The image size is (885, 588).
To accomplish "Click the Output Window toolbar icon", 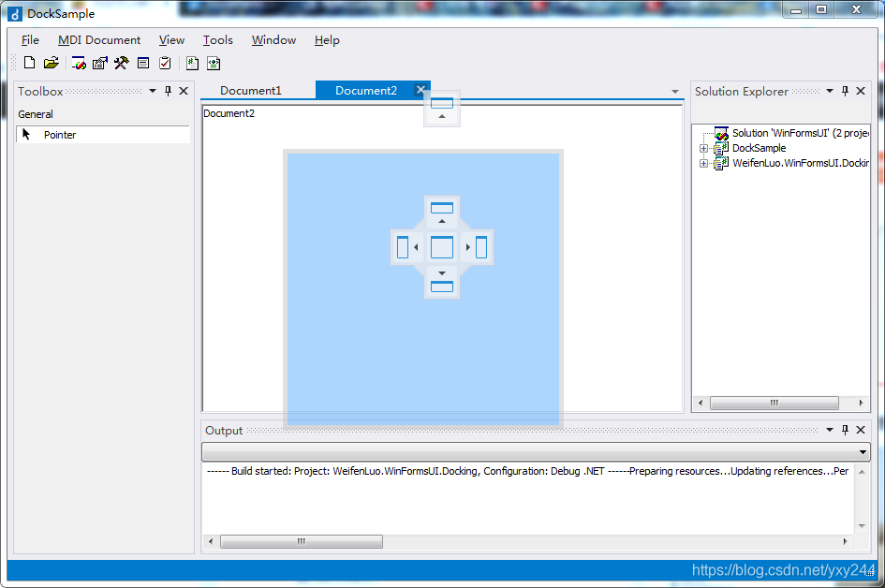I will pyautogui.click(x=143, y=64).
